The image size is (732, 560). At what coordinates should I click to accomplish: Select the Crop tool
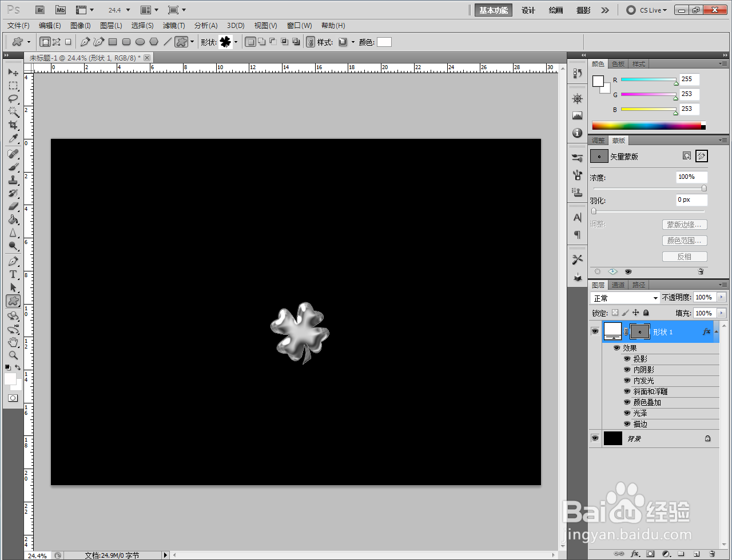13,125
